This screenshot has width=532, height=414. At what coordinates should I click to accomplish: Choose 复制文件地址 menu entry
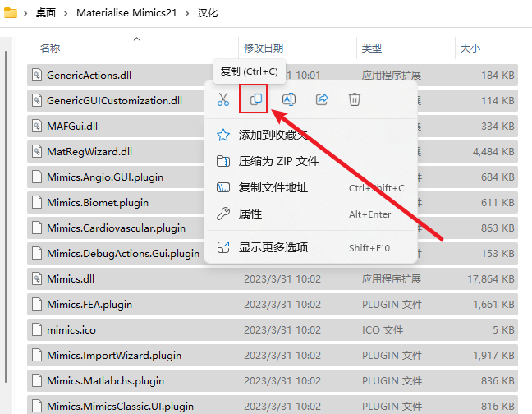click(310, 187)
